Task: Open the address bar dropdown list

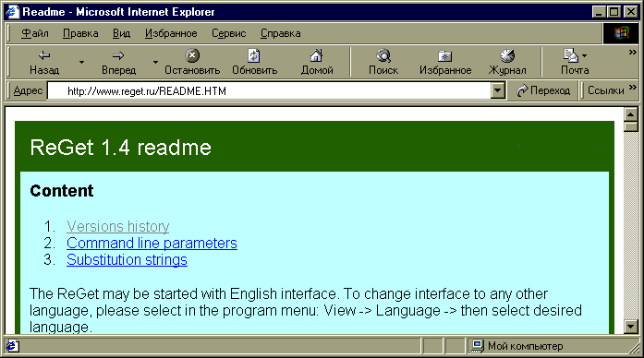Action: (x=497, y=90)
